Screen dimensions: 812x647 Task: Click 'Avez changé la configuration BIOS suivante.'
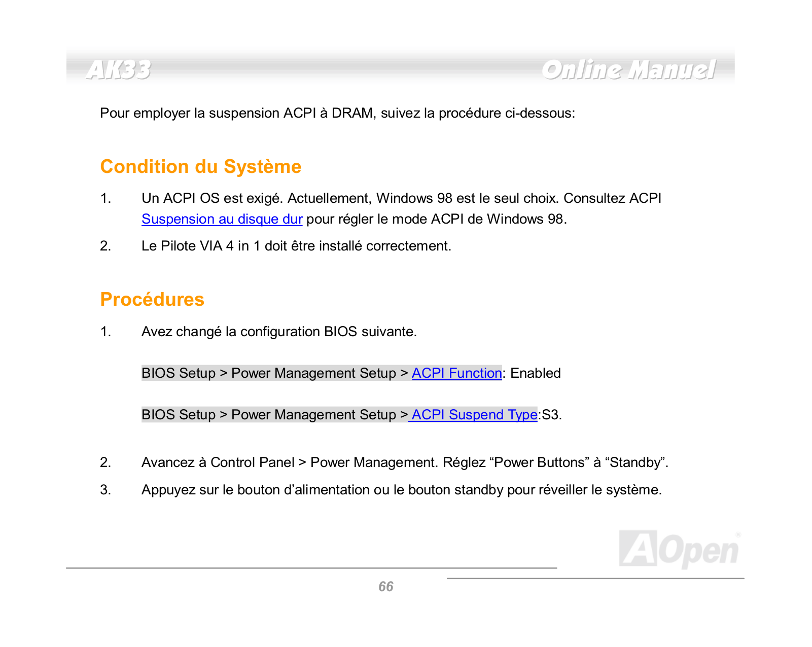click(279, 332)
